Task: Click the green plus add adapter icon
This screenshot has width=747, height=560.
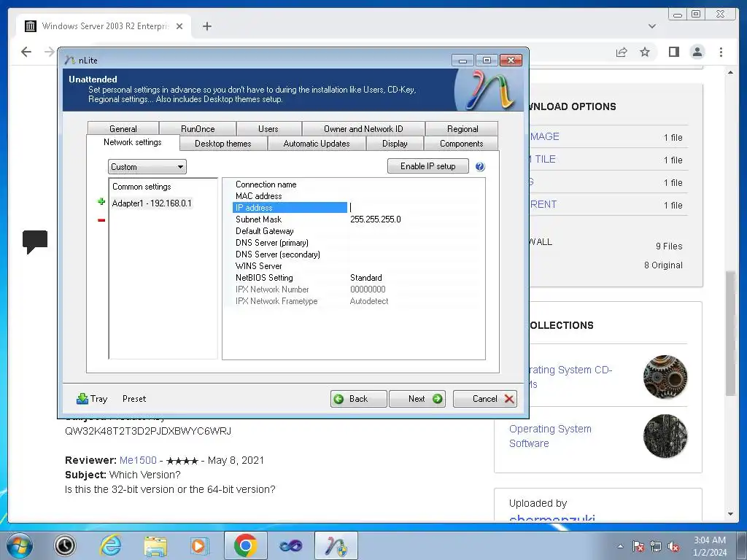Action: [101, 202]
